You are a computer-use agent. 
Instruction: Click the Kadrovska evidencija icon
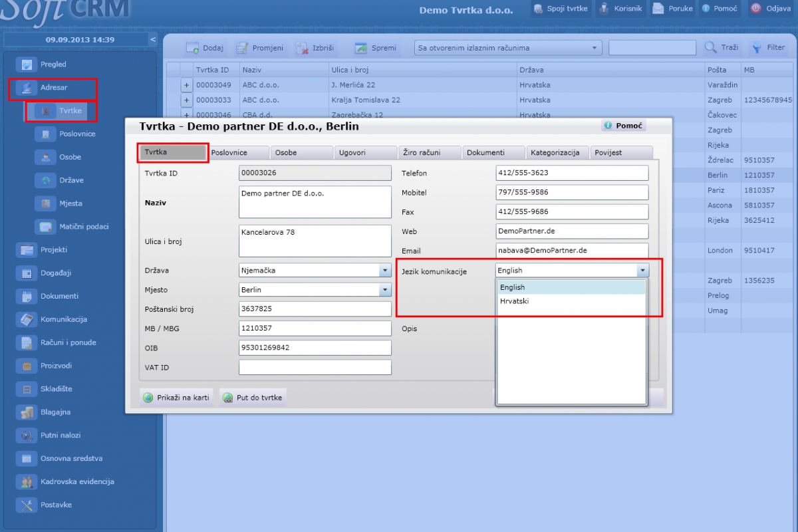pyautogui.click(x=27, y=482)
